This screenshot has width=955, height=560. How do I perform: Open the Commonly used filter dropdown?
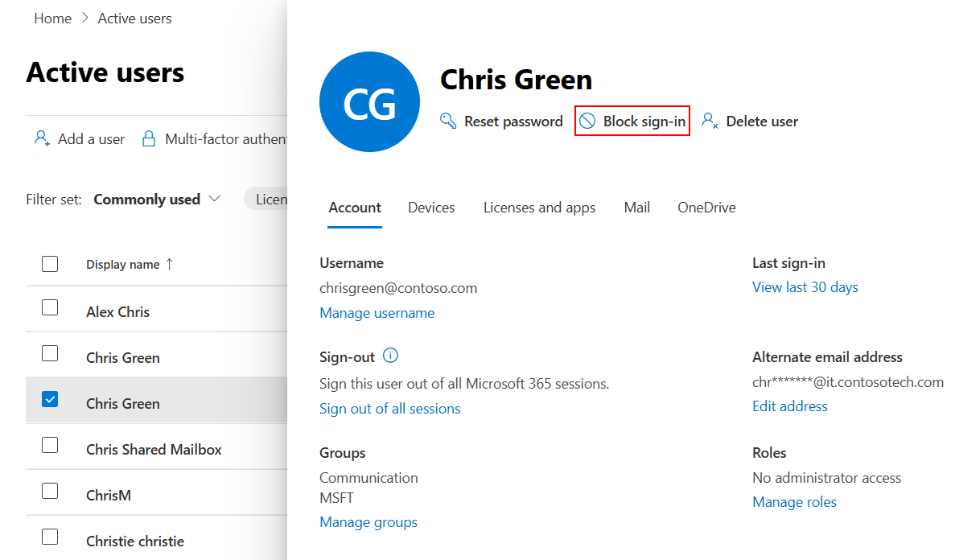coord(155,199)
